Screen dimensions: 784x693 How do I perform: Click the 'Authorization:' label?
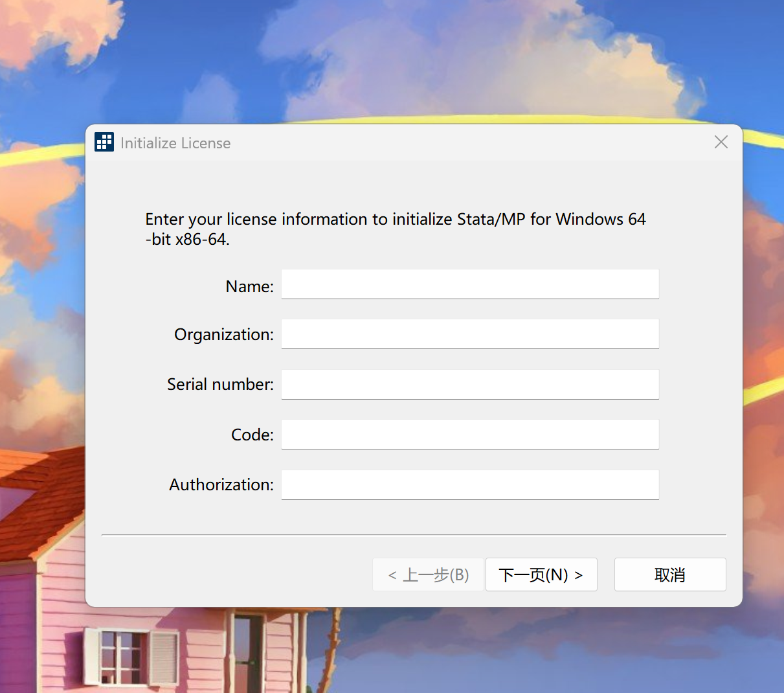click(221, 485)
